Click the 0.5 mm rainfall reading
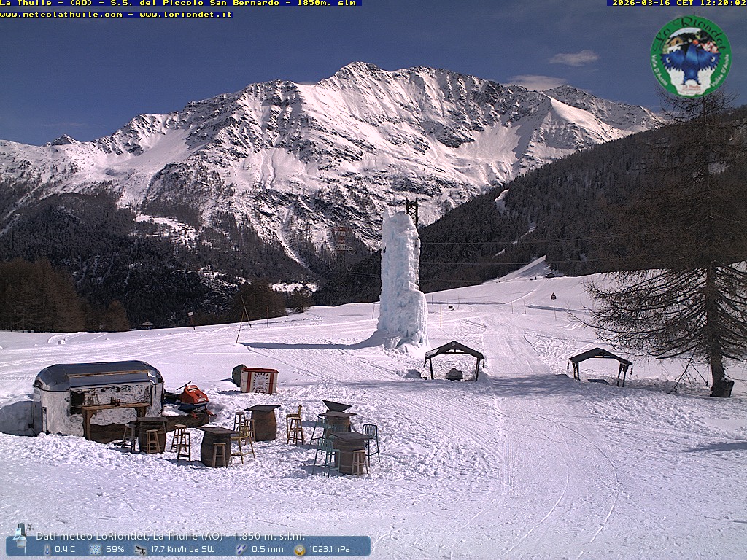 point(267,549)
